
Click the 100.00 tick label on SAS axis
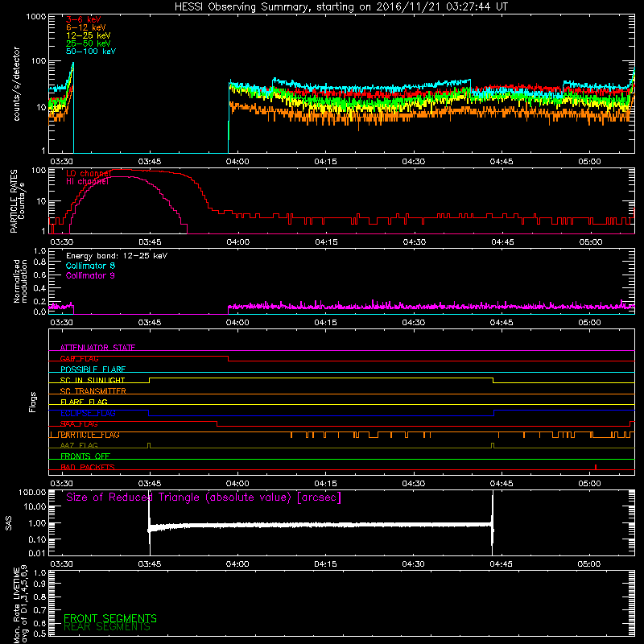point(32,492)
